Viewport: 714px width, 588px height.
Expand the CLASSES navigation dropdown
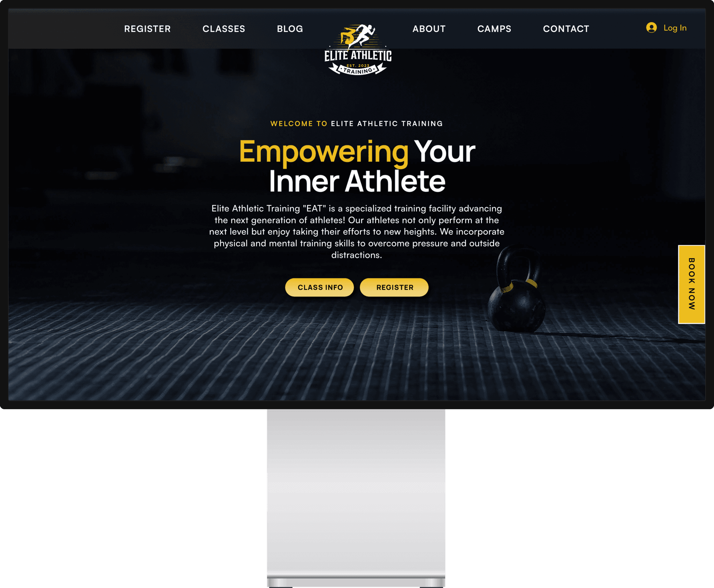tap(224, 29)
